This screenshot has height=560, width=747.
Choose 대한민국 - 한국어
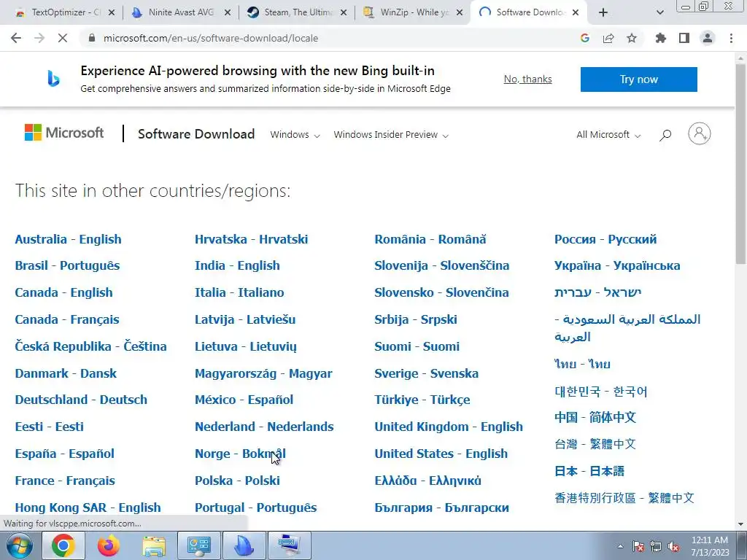[x=601, y=392]
